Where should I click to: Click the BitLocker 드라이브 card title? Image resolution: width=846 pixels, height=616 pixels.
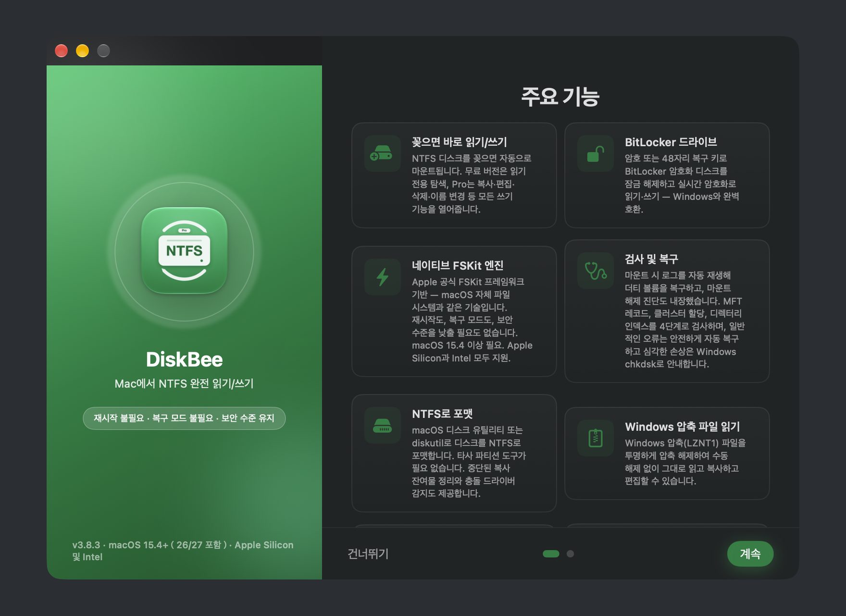(671, 142)
